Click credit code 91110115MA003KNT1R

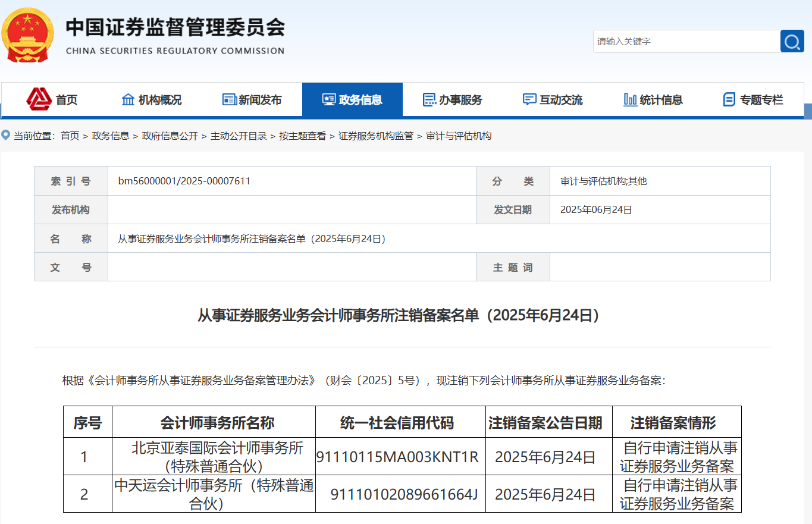pos(397,457)
